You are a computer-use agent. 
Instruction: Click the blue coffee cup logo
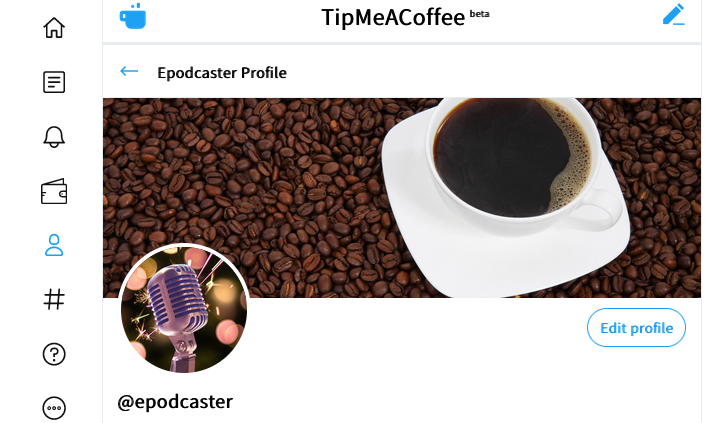pos(133,16)
